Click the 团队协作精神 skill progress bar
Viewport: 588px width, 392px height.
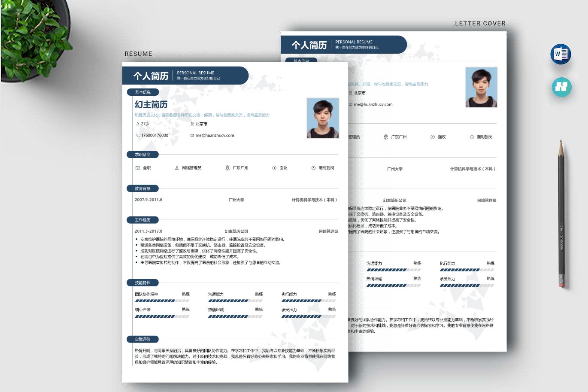click(162, 301)
